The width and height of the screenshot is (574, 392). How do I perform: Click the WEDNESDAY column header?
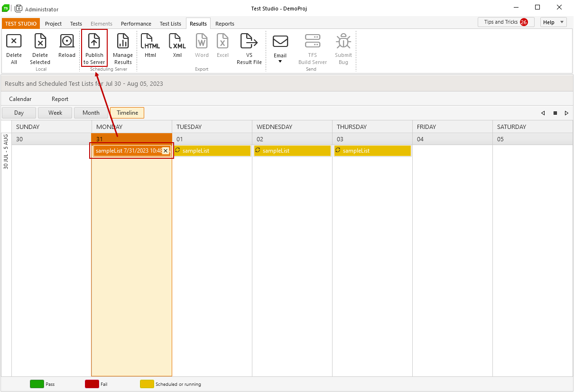[292, 127]
